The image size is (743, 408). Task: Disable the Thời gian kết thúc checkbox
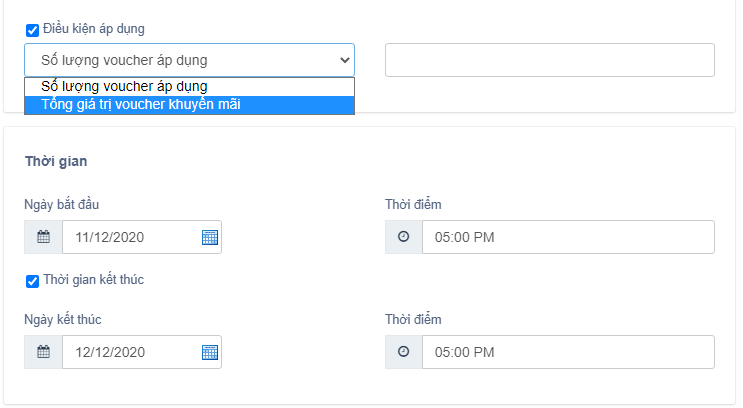click(32, 281)
